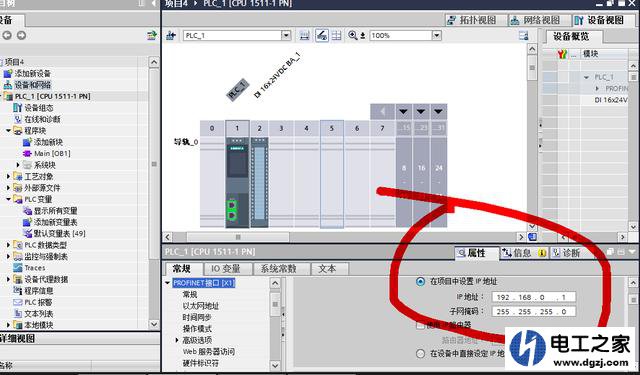Viewport: 640px width, 375px height.
Task: Select the CPU module in rack slot 1
Action: tap(237, 182)
